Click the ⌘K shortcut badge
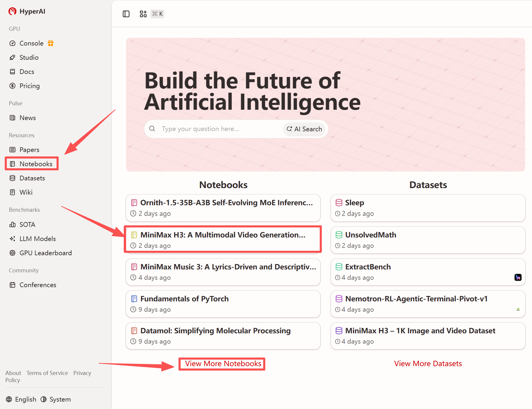The height and width of the screenshot is (409, 532). tap(157, 14)
